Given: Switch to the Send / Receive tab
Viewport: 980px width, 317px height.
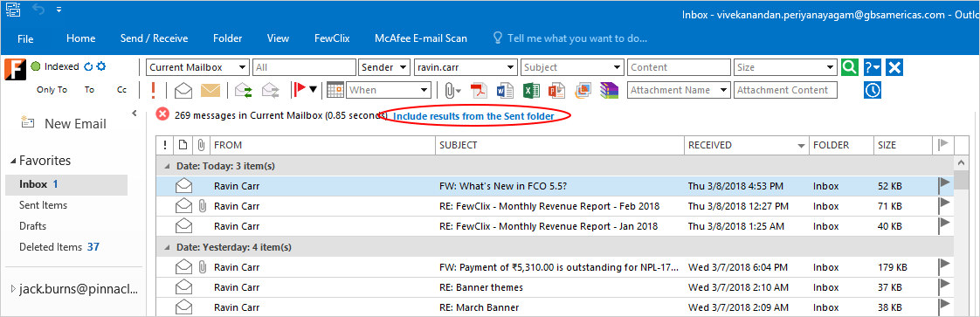Looking at the screenshot, I should pyautogui.click(x=154, y=38).
